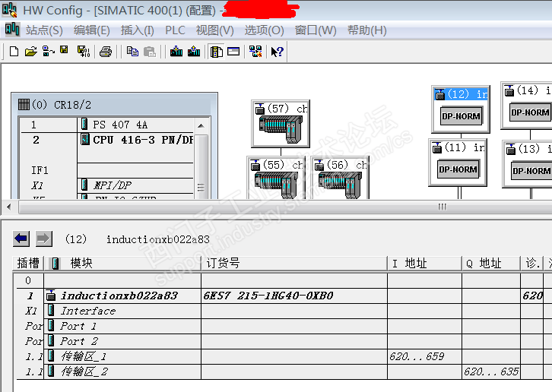
Task: Click the HW Config title bar app icon
Action: pos(10,10)
